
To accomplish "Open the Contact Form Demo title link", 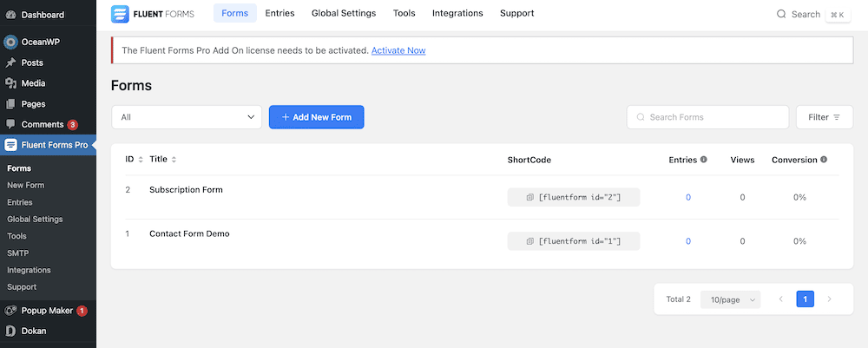I will 189,234.
